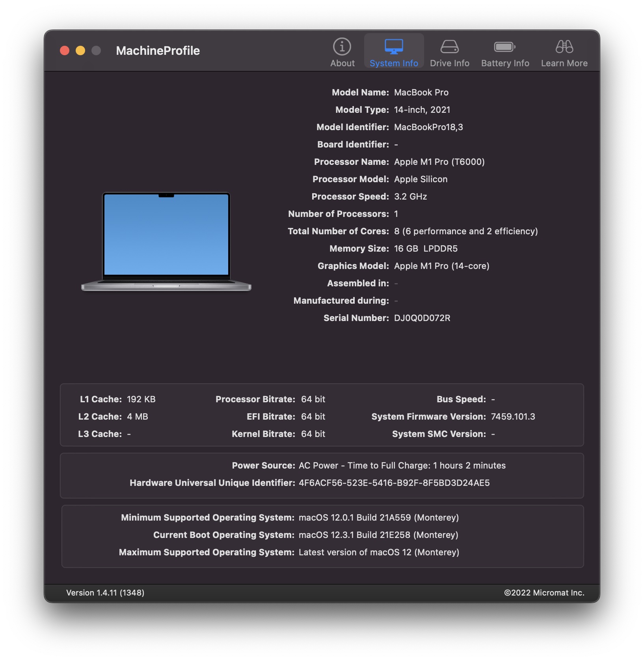
Task: Click the minimum OS macOS 12.0.1 Build 21A559
Action: pos(379,517)
